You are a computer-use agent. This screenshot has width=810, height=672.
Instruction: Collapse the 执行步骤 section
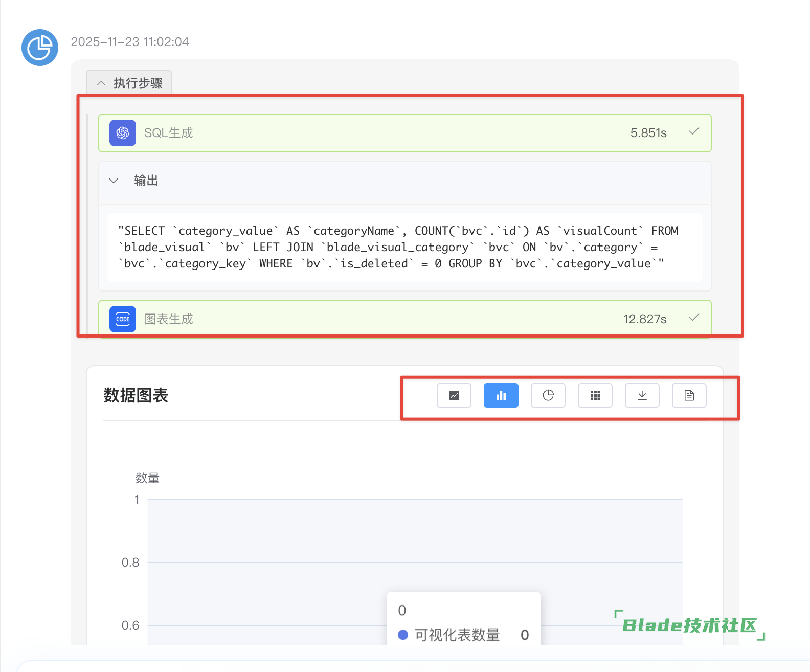(x=129, y=83)
